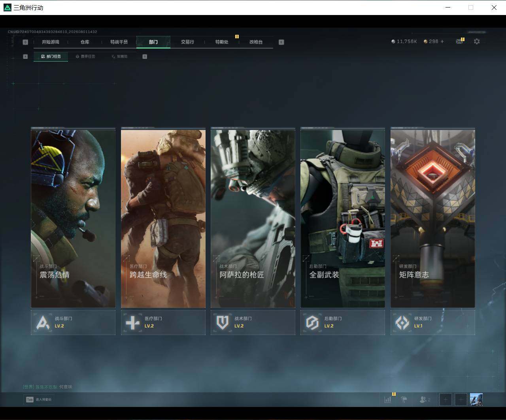
Task: Click the D key hint by sub-tabs
Action: pos(145,57)
